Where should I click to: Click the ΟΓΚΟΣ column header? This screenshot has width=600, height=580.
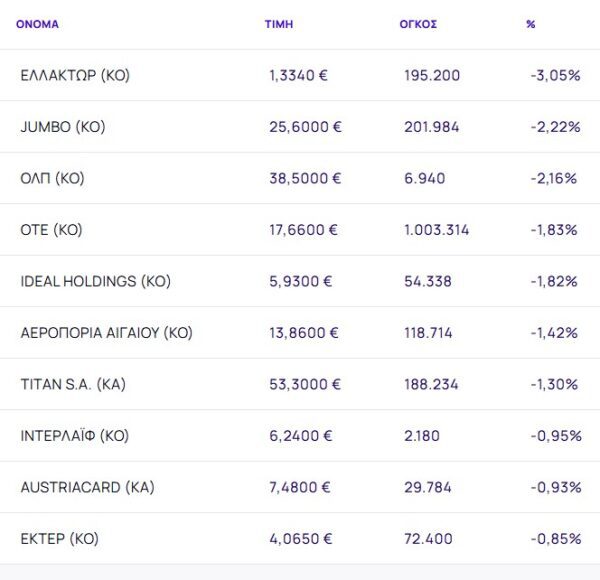pos(416,24)
